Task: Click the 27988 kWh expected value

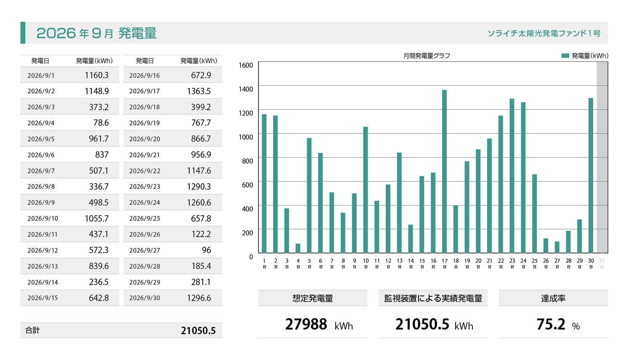Action: (x=319, y=324)
